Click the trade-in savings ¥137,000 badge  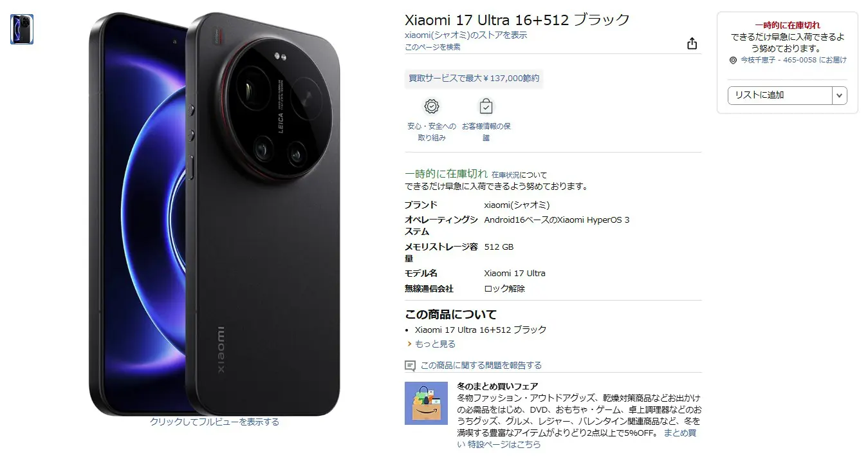point(474,79)
